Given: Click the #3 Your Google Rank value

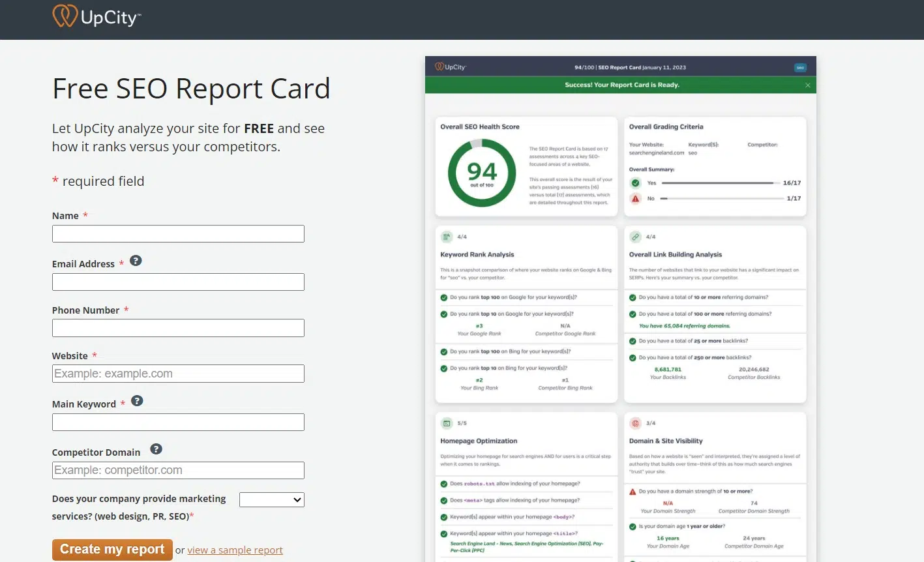Looking at the screenshot, I should point(479,326).
